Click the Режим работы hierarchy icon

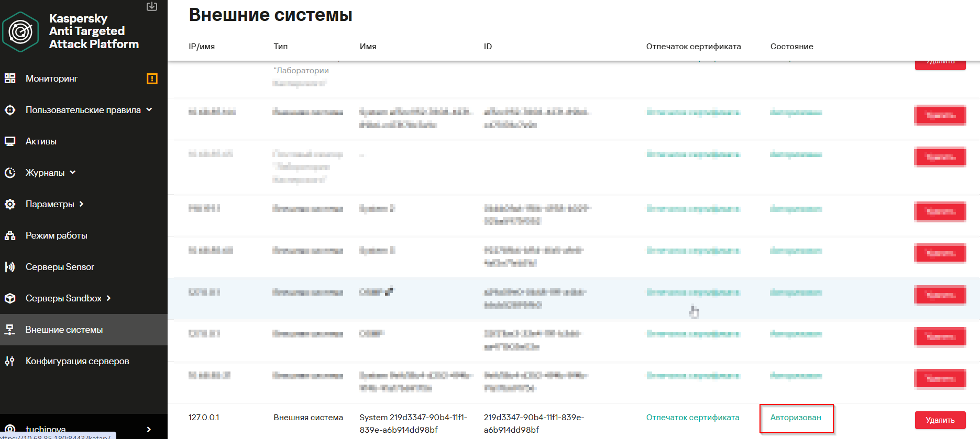coord(10,235)
